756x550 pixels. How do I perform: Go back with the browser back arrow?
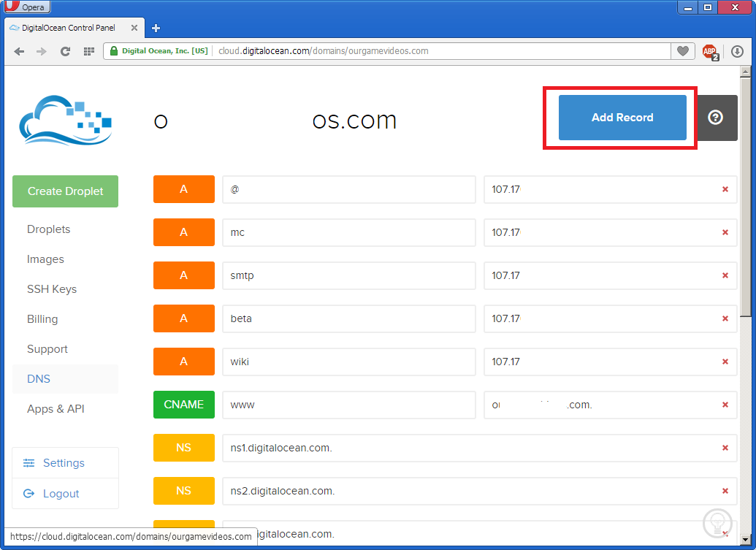tap(19, 51)
